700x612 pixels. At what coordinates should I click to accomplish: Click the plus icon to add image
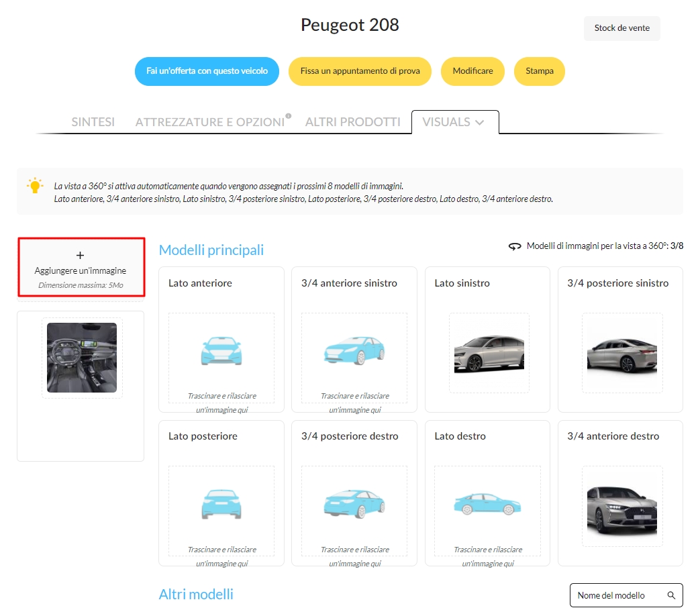pyautogui.click(x=80, y=255)
